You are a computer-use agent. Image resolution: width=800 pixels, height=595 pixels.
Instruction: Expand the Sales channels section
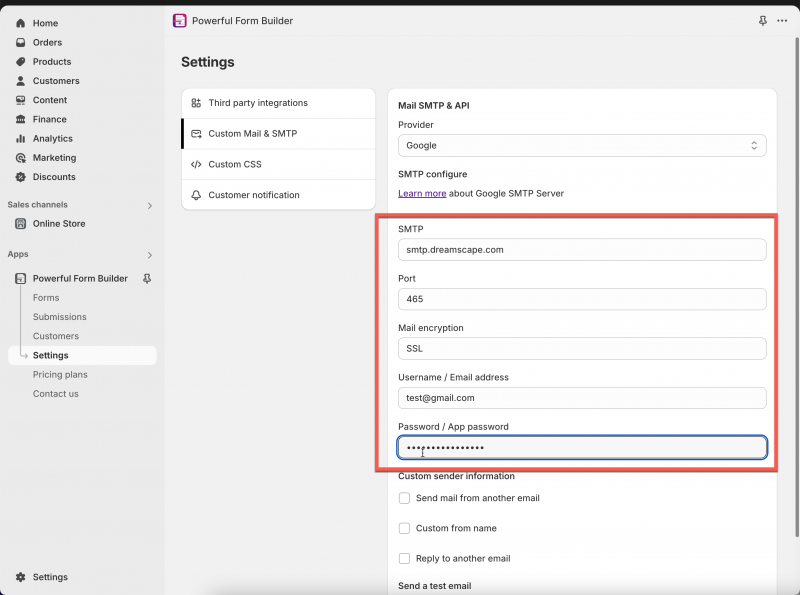150,205
